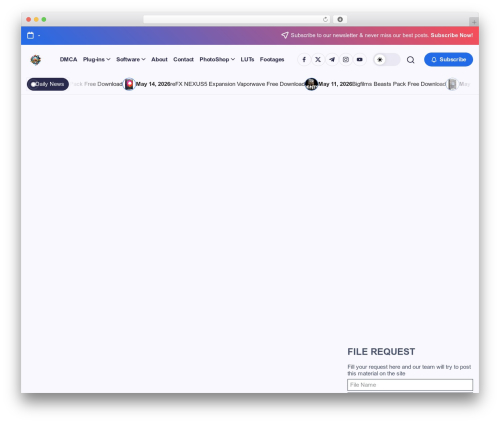Open the Facebook social icon
This screenshot has width=500, height=423.
[x=304, y=60]
